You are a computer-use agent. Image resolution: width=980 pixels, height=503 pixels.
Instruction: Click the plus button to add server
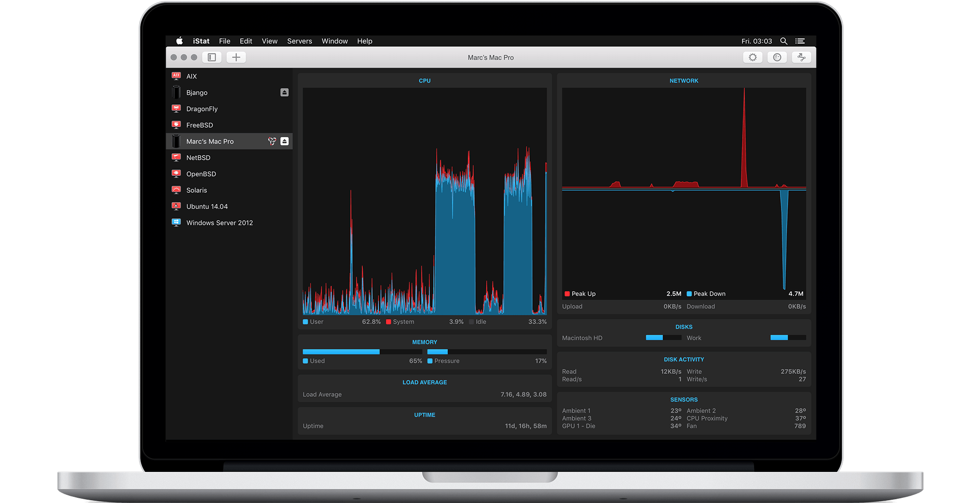pyautogui.click(x=236, y=57)
